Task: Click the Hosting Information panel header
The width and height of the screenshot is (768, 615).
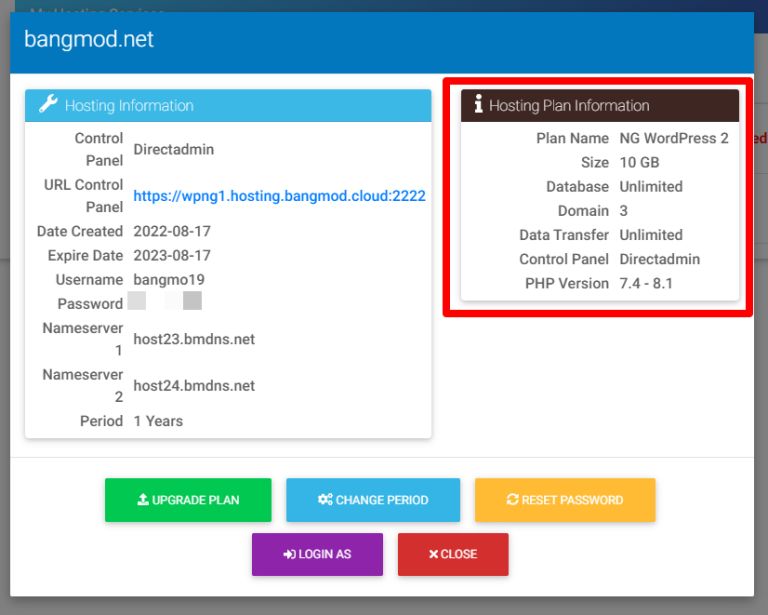Action: 228,106
